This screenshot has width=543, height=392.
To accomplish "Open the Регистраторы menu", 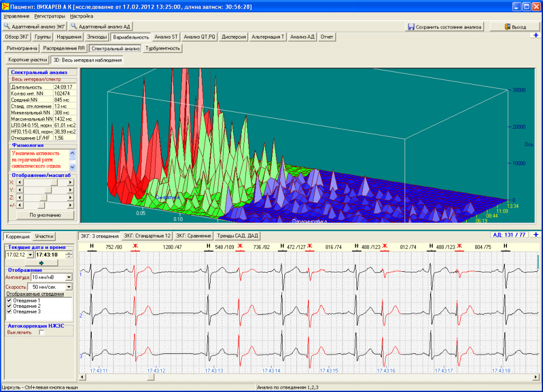I will 49,16.
